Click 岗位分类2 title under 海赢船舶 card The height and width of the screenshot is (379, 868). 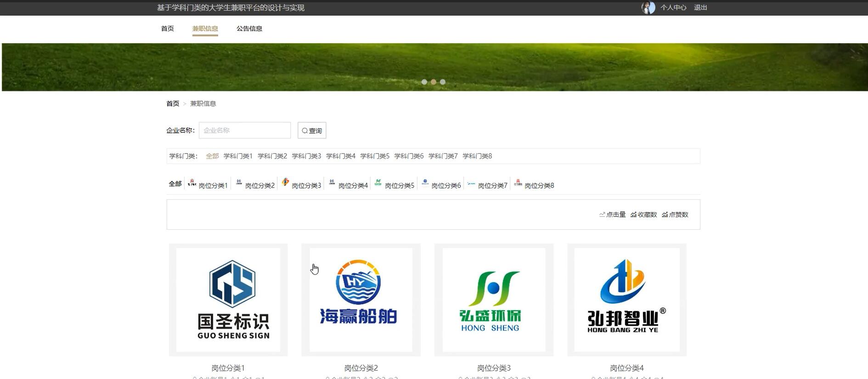click(x=361, y=368)
